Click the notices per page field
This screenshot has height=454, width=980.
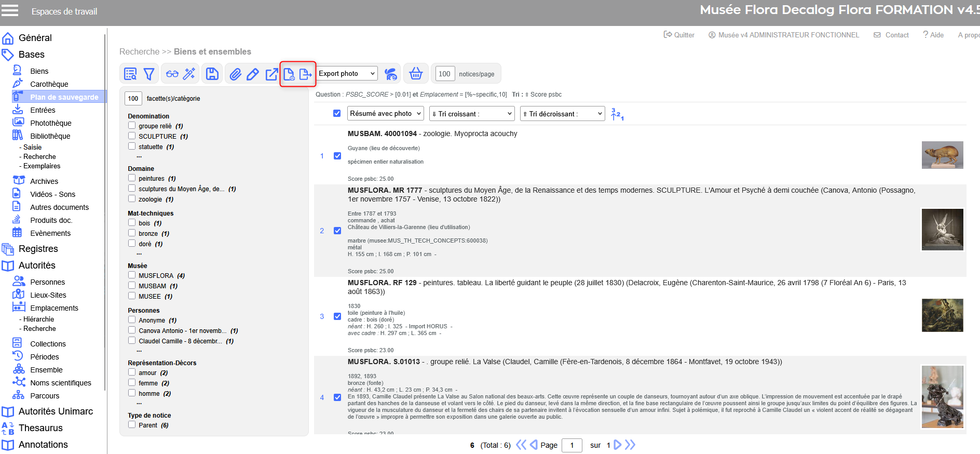[x=444, y=74]
